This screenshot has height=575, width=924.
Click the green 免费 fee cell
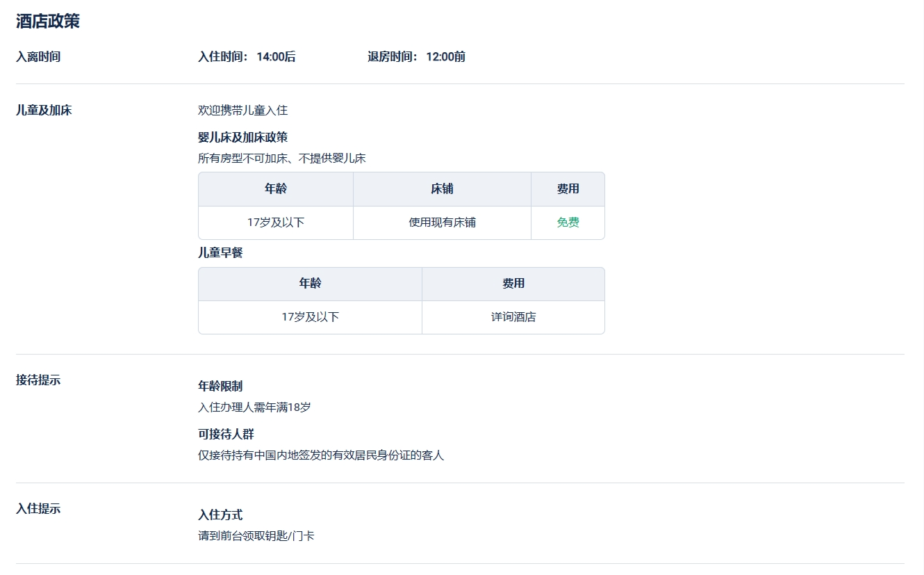[x=568, y=222]
